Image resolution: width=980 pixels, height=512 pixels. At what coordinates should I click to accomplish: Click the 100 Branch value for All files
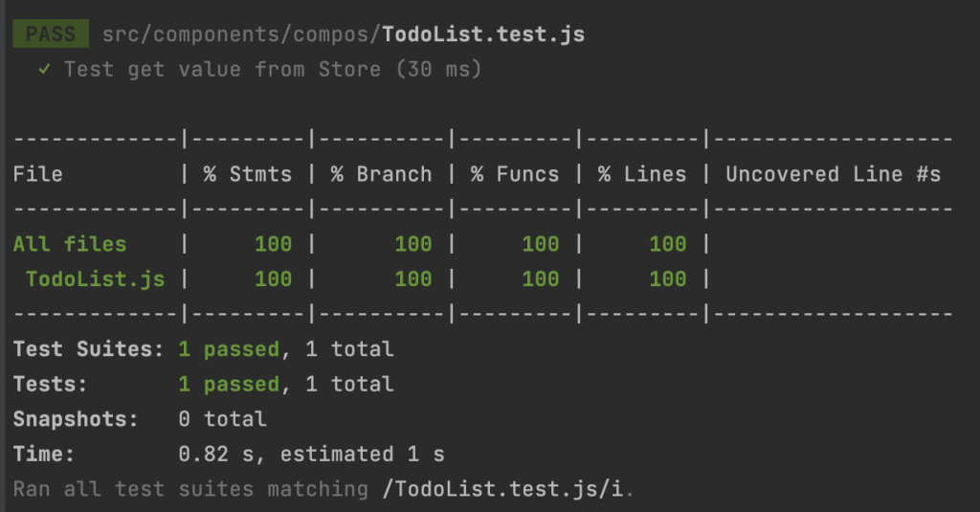[413, 244]
